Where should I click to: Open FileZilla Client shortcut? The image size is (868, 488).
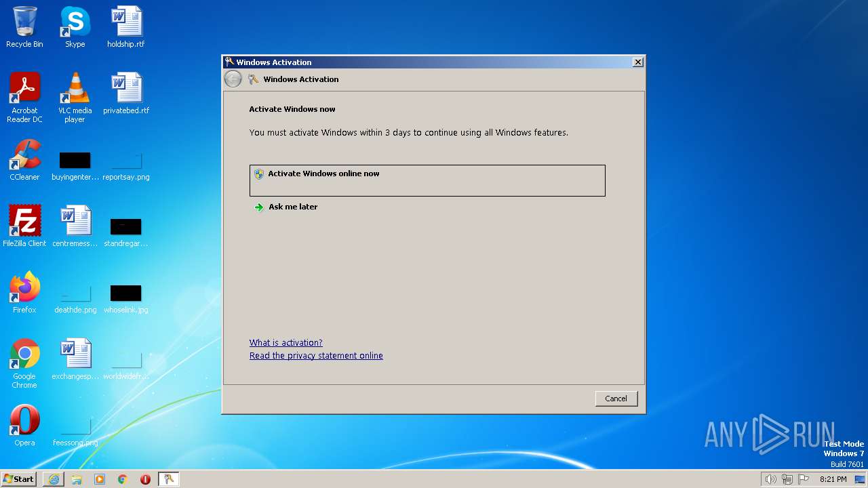(24, 226)
